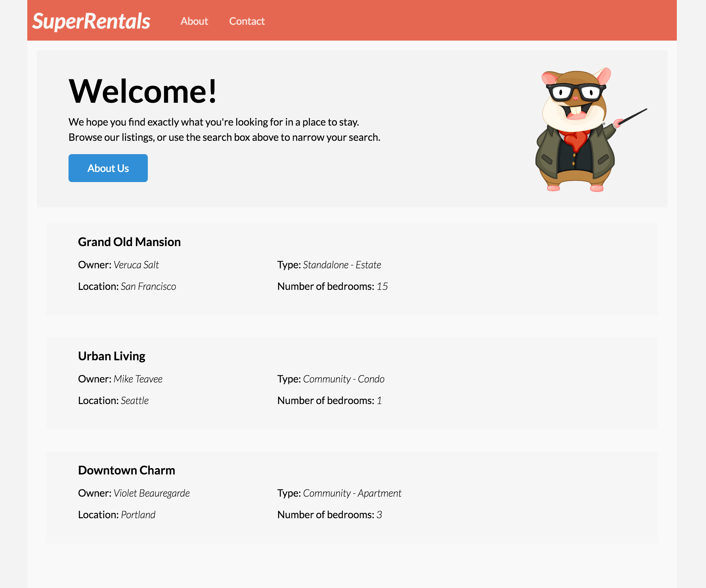706x588 pixels.
Task: Click the "We hope you find" sentence
Action: click(214, 122)
